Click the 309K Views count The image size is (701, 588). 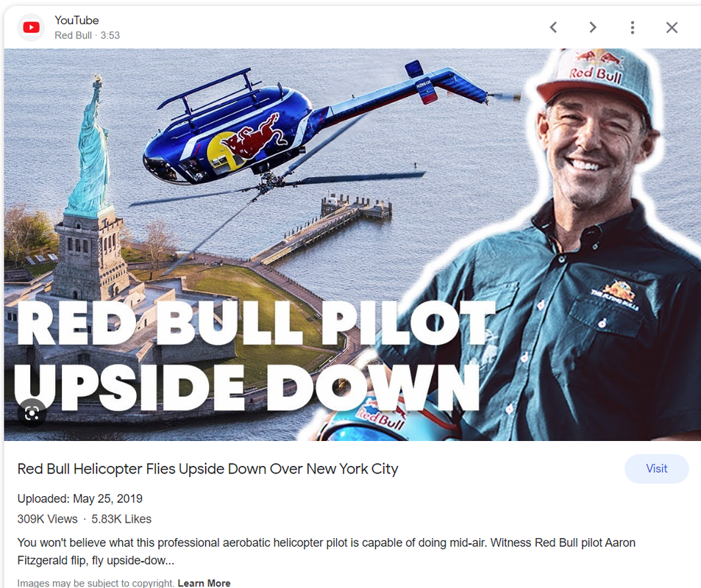pyautogui.click(x=47, y=519)
